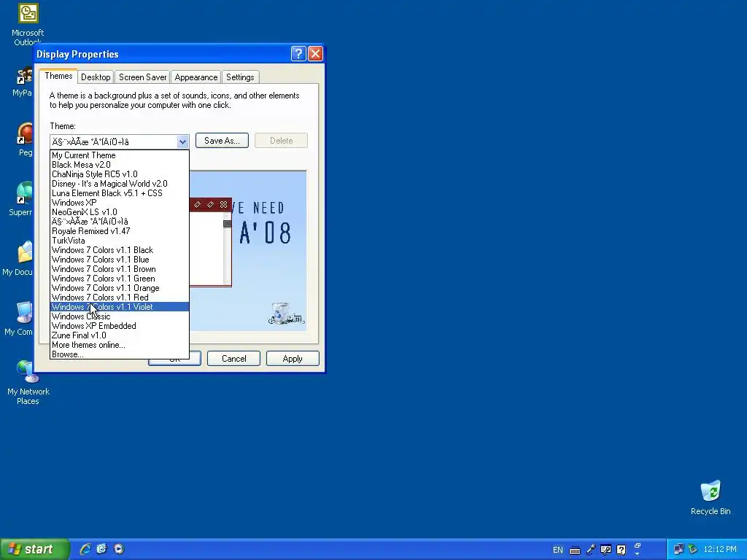Click the Display Properties help question button

coord(298,53)
